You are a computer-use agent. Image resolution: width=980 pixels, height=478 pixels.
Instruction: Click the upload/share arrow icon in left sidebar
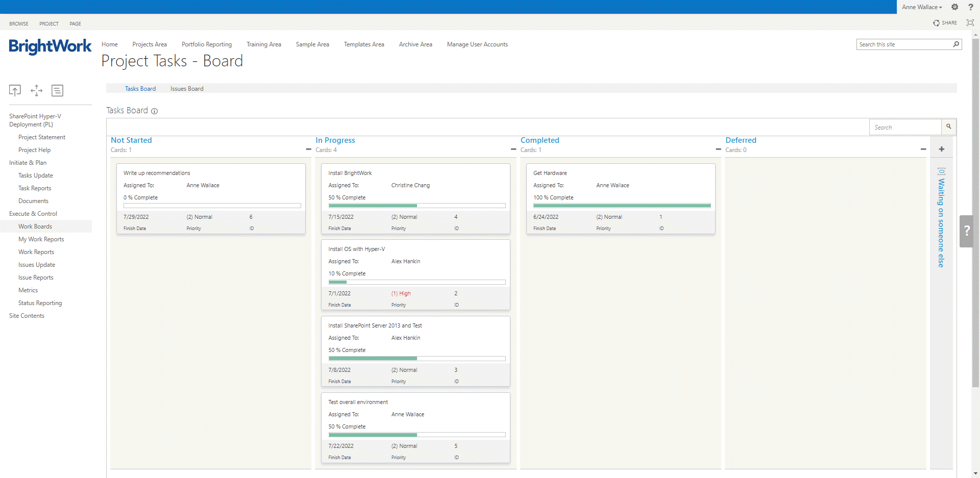(15, 90)
